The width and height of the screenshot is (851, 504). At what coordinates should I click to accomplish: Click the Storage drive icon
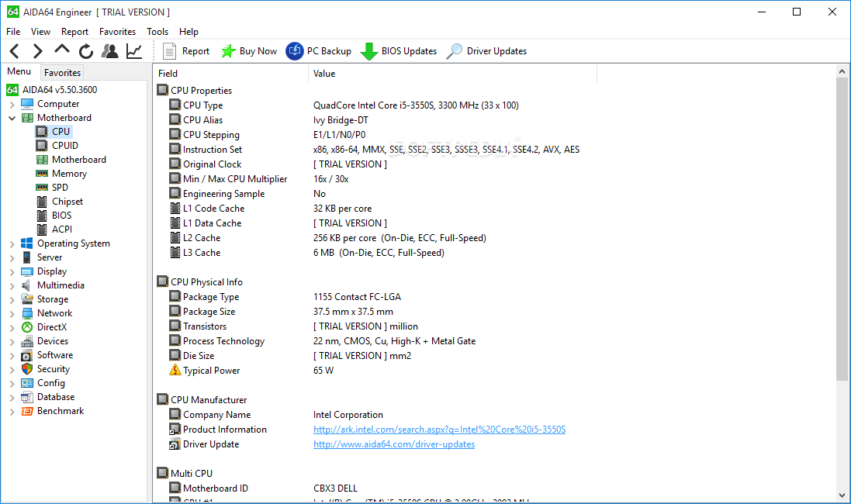point(27,299)
